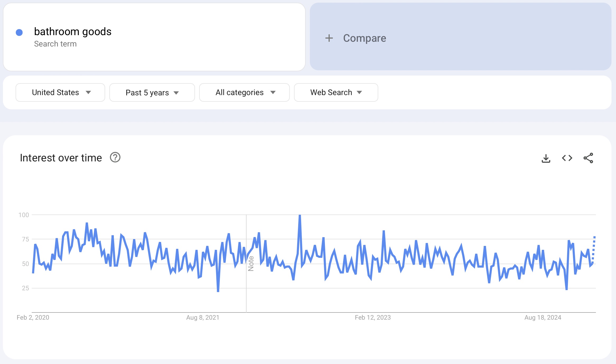Open the Web Search type dropdown
This screenshot has height=364, width=616.
[x=336, y=92]
